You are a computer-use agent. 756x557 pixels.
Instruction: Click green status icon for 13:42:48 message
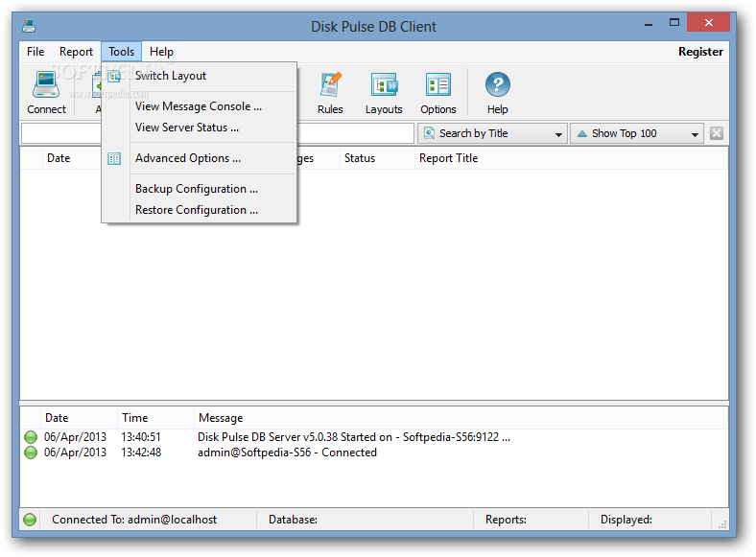(x=31, y=453)
